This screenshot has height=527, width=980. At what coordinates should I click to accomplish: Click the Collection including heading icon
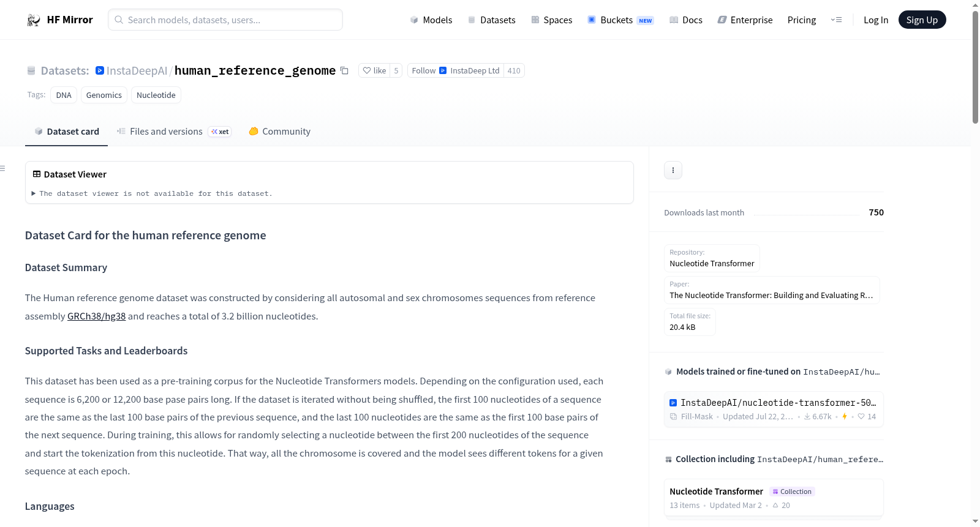coord(668,460)
